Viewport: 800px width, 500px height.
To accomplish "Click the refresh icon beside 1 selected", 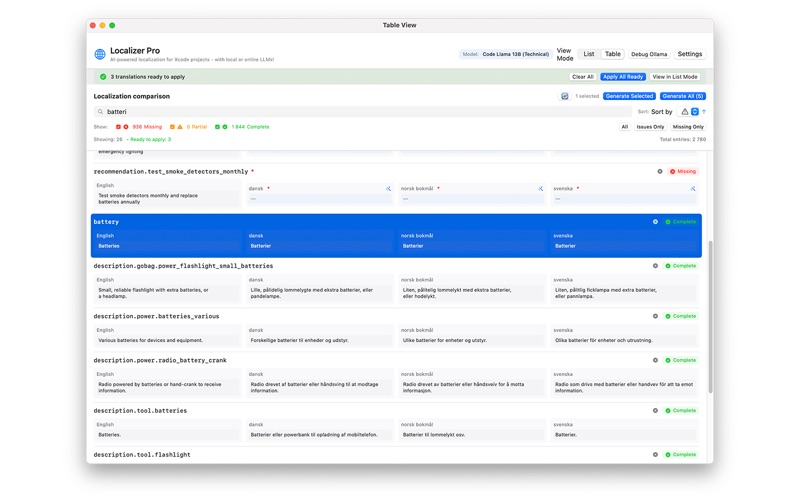I will [564, 96].
